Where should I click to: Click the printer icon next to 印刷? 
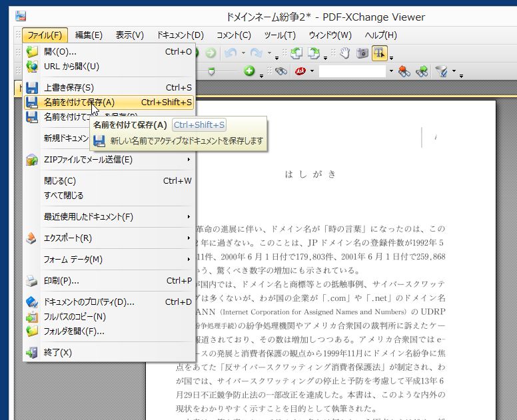(x=32, y=281)
